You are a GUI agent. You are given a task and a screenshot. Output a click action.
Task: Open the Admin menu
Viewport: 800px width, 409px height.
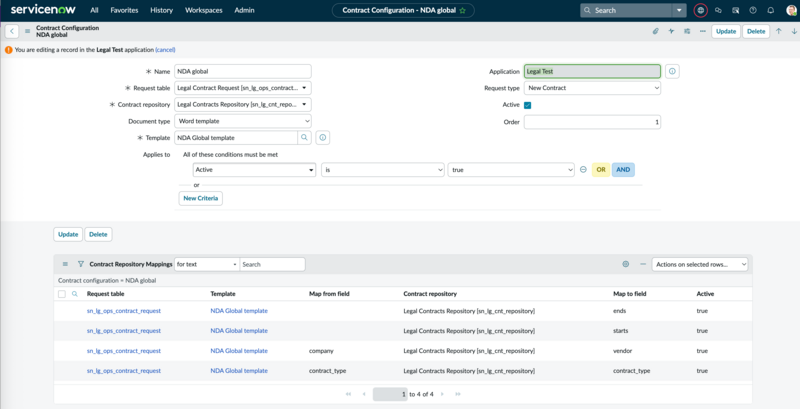pos(244,10)
